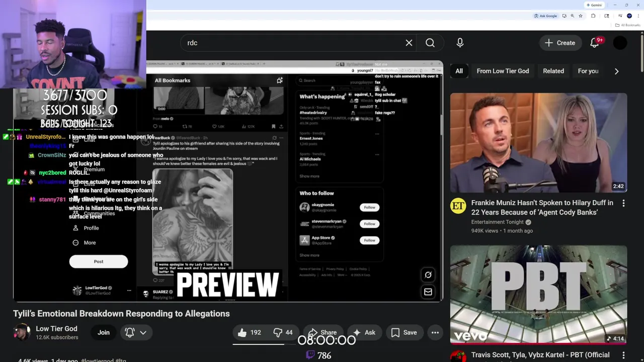Image resolution: width=644 pixels, height=362 pixels.
Task: Open more options for the Frankie Muniz video
Action: click(x=623, y=203)
